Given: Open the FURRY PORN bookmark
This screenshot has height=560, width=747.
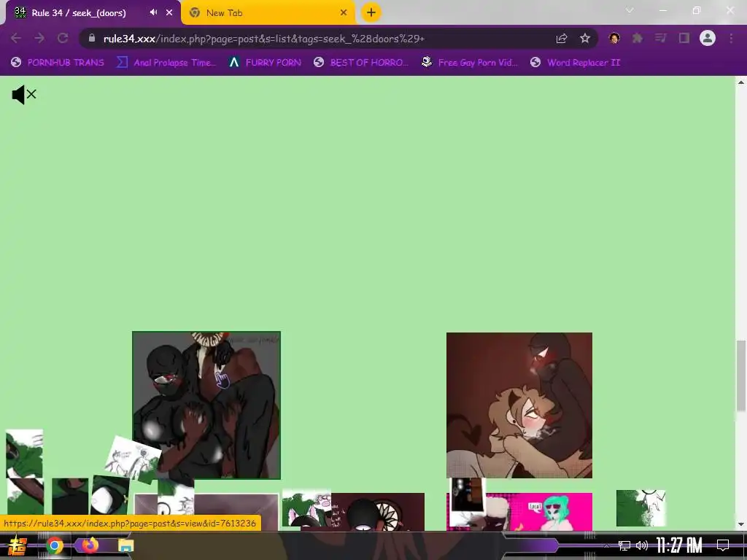Looking at the screenshot, I should pos(264,63).
